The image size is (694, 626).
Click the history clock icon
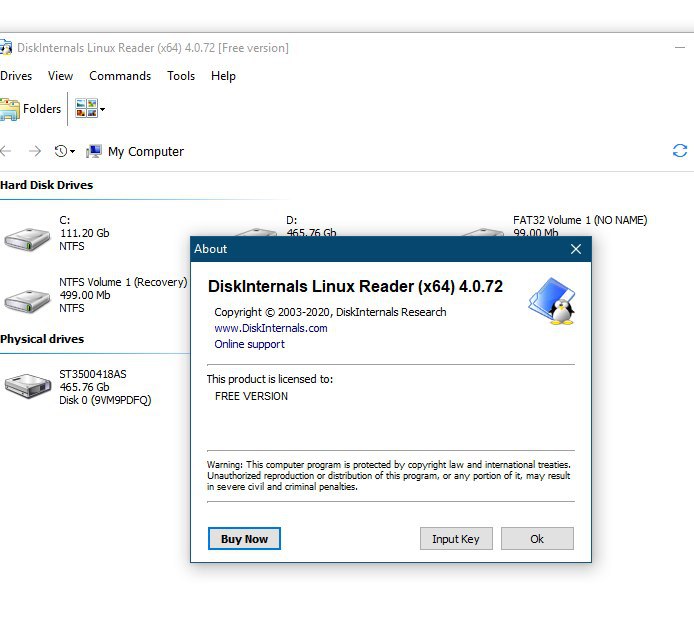click(x=61, y=151)
